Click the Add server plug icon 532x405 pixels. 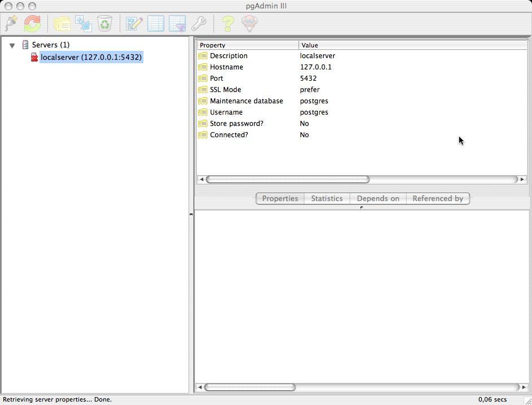point(11,24)
